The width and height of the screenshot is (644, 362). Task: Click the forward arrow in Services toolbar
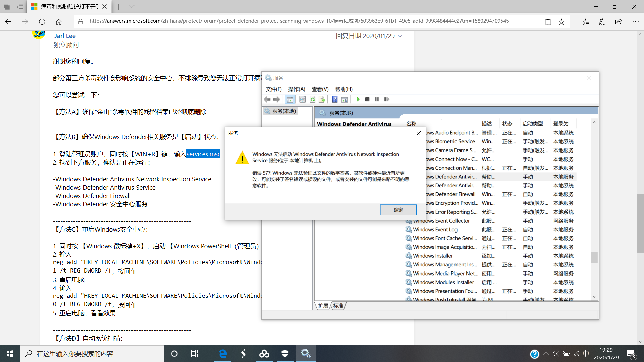click(277, 99)
